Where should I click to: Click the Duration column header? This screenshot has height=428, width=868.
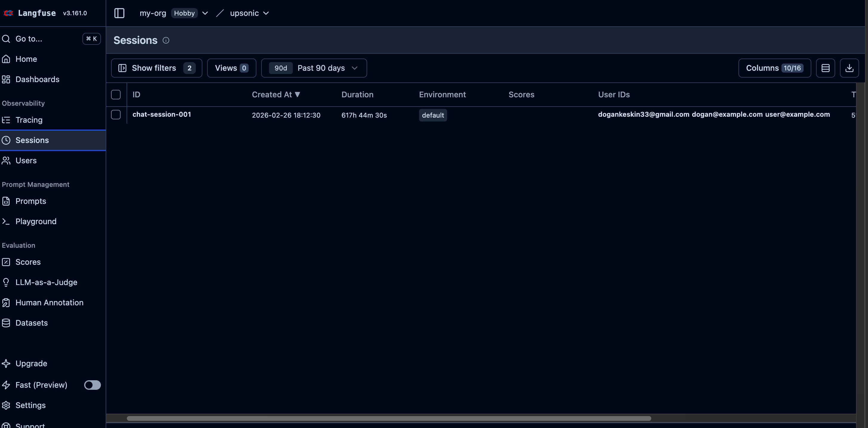(357, 95)
